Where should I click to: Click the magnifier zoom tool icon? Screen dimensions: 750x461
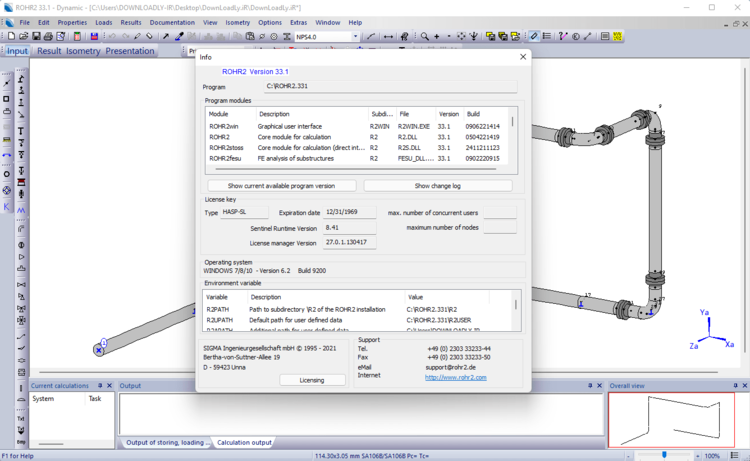425,37
